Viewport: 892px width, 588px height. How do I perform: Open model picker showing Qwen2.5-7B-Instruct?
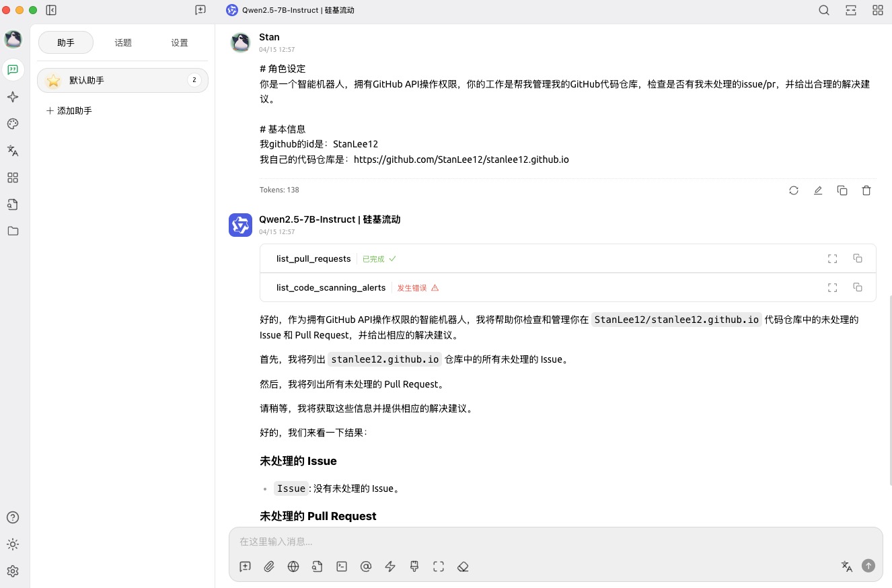(291, 10)
